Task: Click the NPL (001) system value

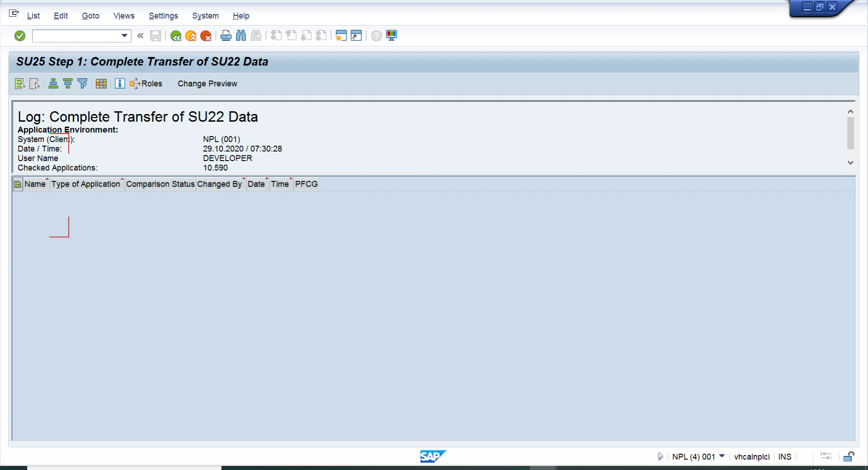Action: [222, 139]
